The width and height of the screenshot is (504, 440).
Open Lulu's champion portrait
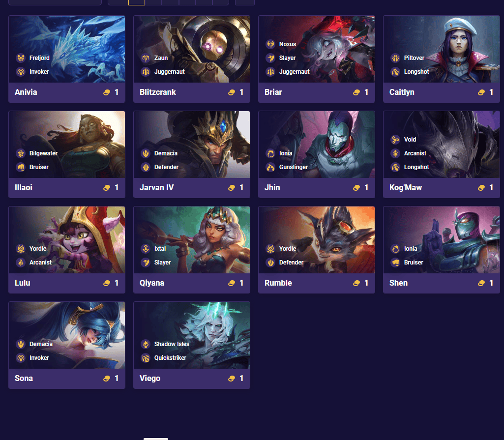[x=67, y=240]
